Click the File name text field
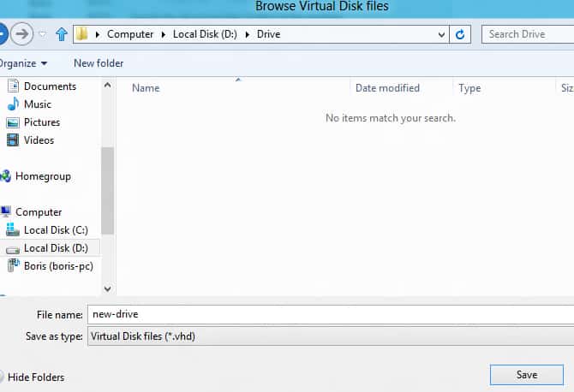Viewport: 574px width, 392px height. pos(330,315)
